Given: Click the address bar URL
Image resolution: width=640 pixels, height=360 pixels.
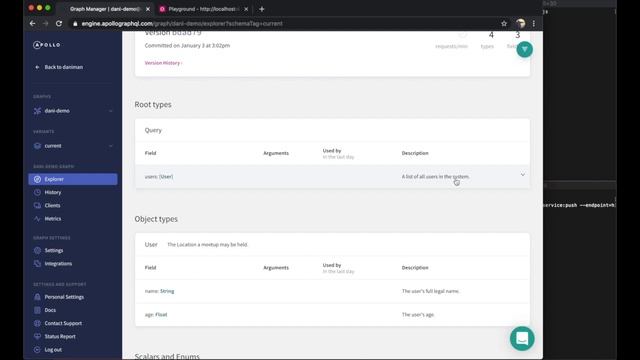Looking at the screenshot, I should [x=182, y=24].
